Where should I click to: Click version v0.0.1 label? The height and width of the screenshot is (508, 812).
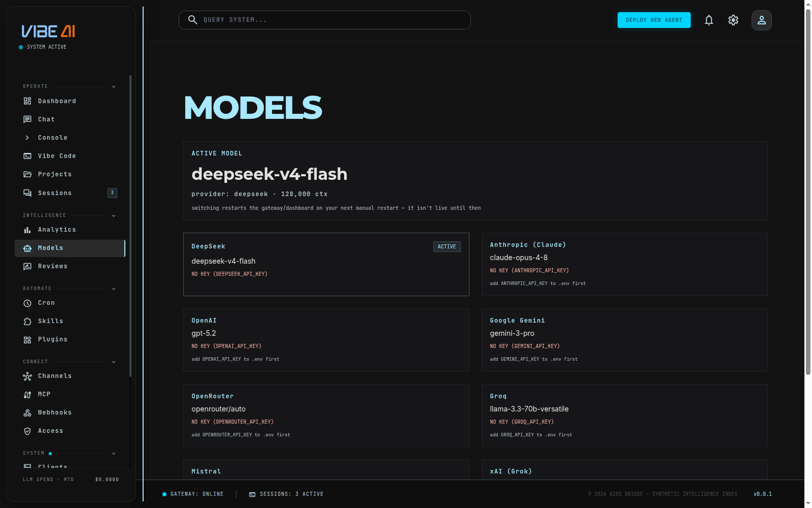click(763, 494)
